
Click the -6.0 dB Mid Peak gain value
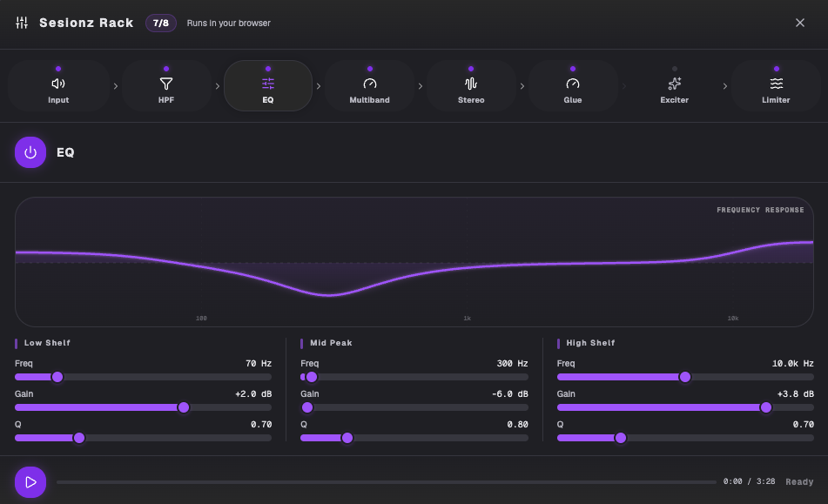point(510,394)
